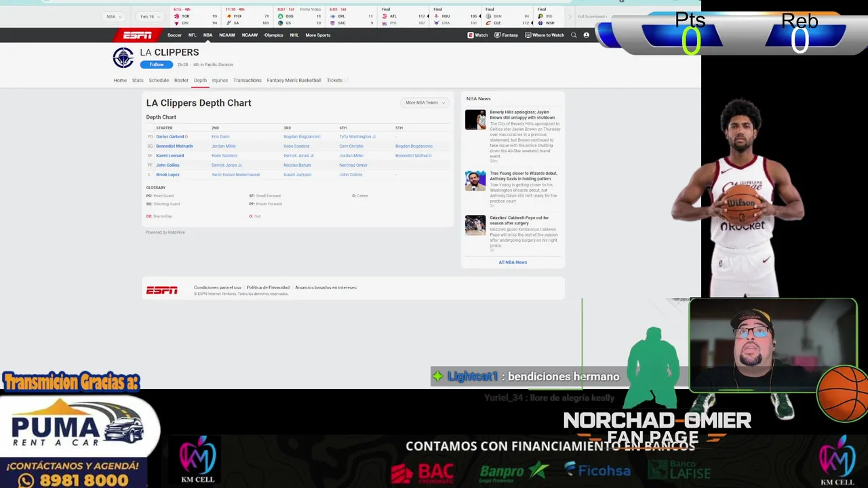Open the user profile icon
The width and height of the screenshot is (868, 488).
(x=587, y=35)
